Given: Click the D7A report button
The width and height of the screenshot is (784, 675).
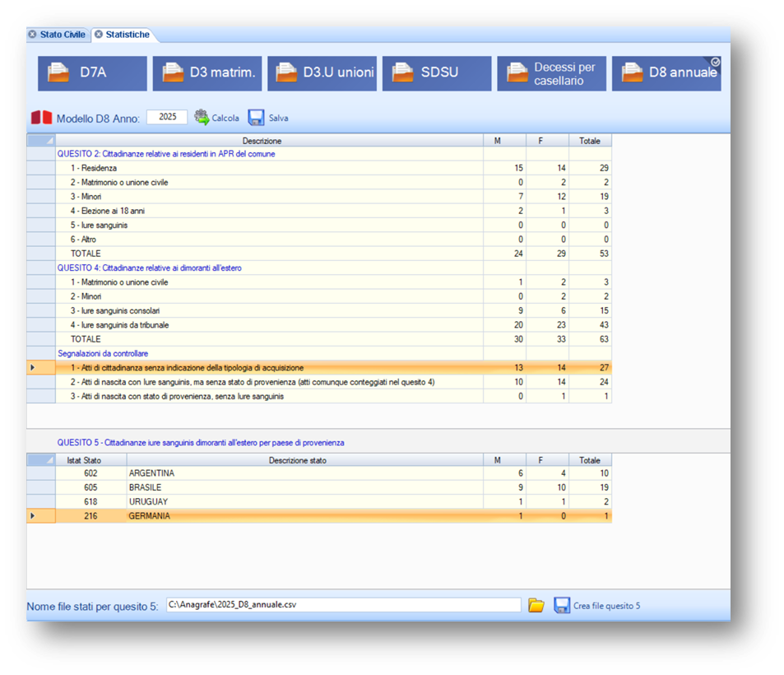Looking at the screenshot, I should coord(92,73).
